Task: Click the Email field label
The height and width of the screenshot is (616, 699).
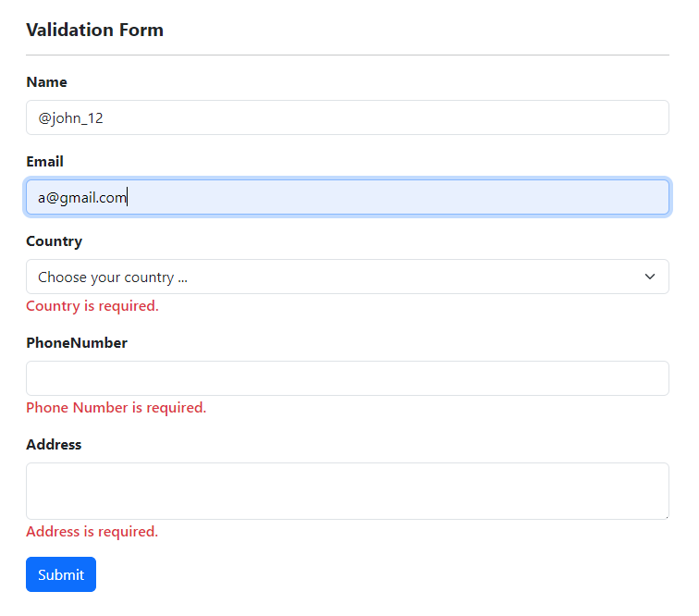Action: point(44,162)
